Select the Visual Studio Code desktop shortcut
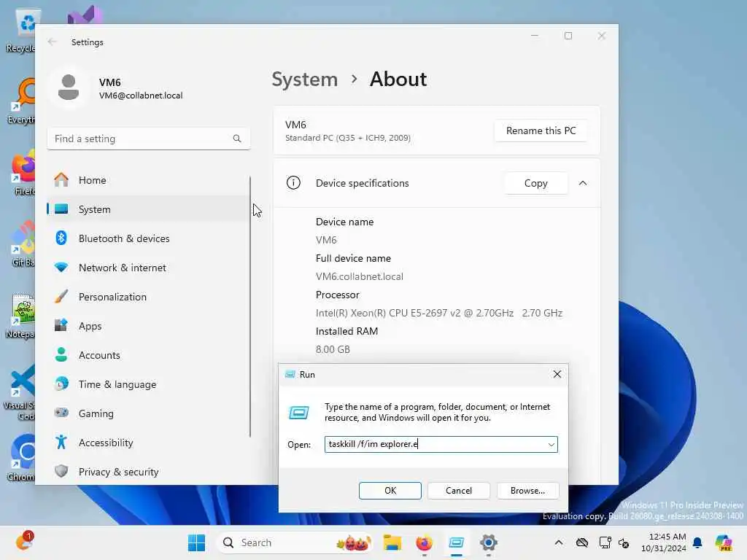 point(20,392)
